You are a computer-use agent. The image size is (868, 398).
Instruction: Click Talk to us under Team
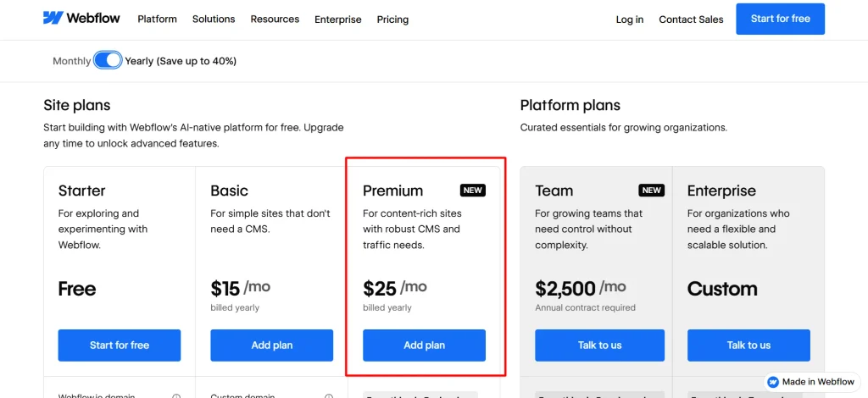click(x=599, y=345)
